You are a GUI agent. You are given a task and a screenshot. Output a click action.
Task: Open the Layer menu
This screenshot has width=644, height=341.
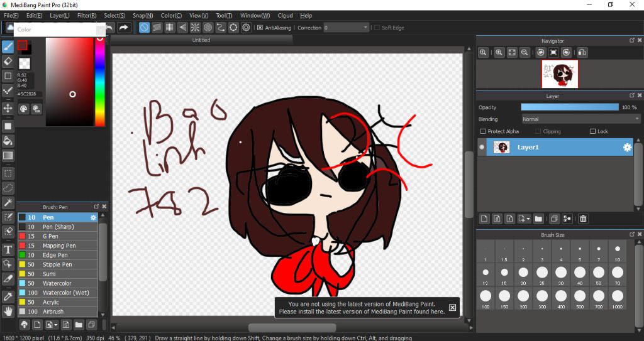60,16
